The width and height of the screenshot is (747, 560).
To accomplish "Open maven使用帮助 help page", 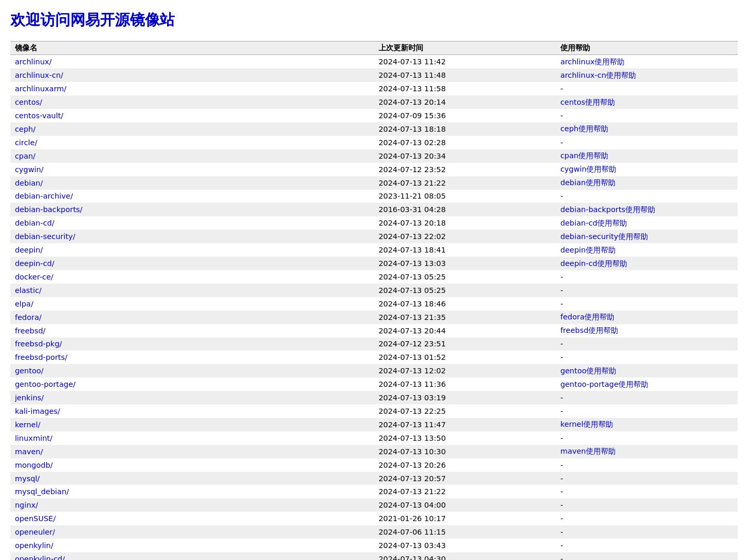I will 588,451.
